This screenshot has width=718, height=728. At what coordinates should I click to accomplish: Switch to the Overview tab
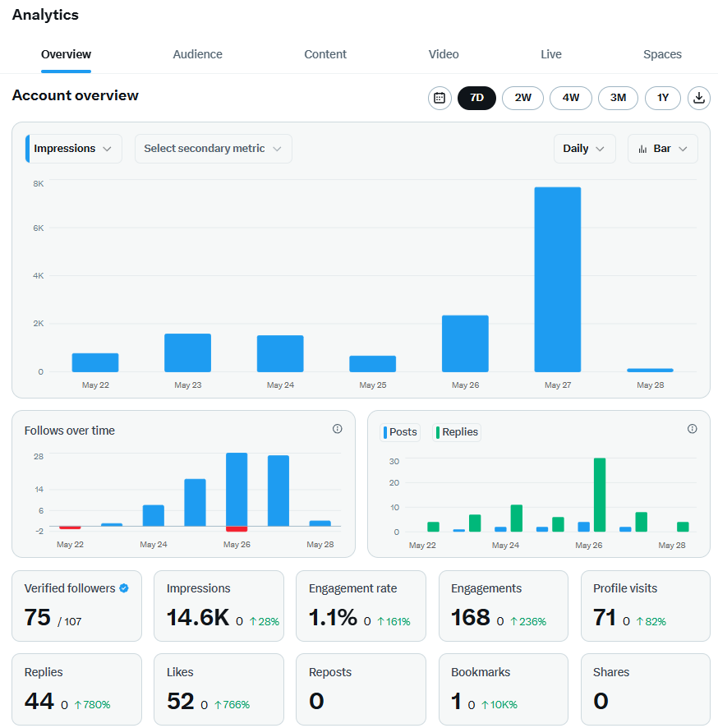pos(66,54)
